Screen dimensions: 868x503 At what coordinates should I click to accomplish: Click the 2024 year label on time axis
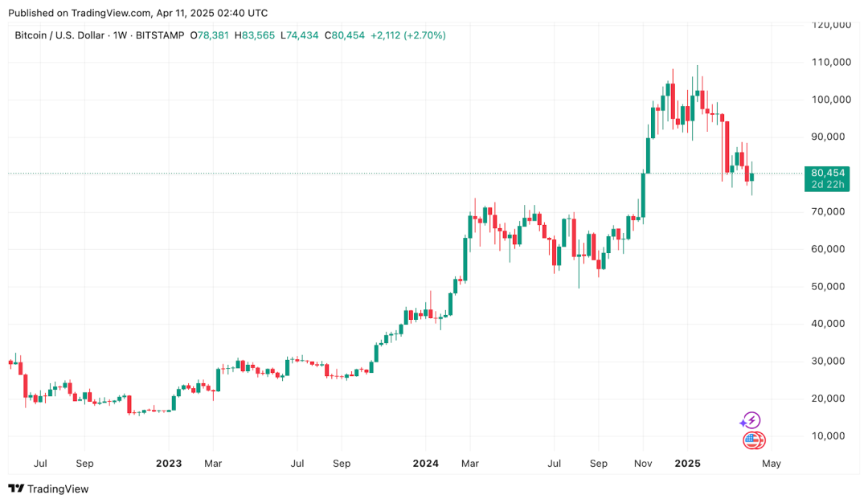426,464
